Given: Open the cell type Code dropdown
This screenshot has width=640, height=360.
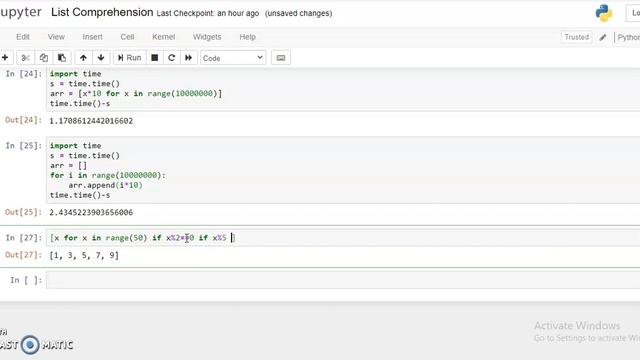Looking at the screenshot, I should 233,58.
